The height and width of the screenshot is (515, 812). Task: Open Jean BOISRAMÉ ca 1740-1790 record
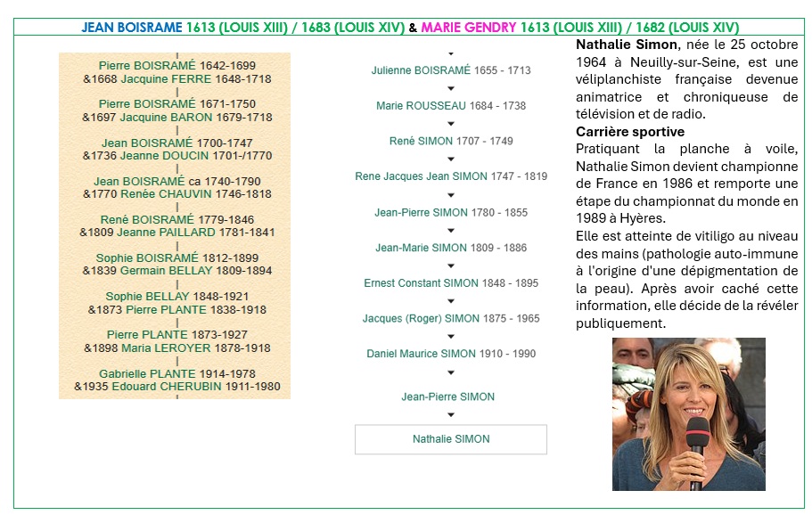(176, 181)
